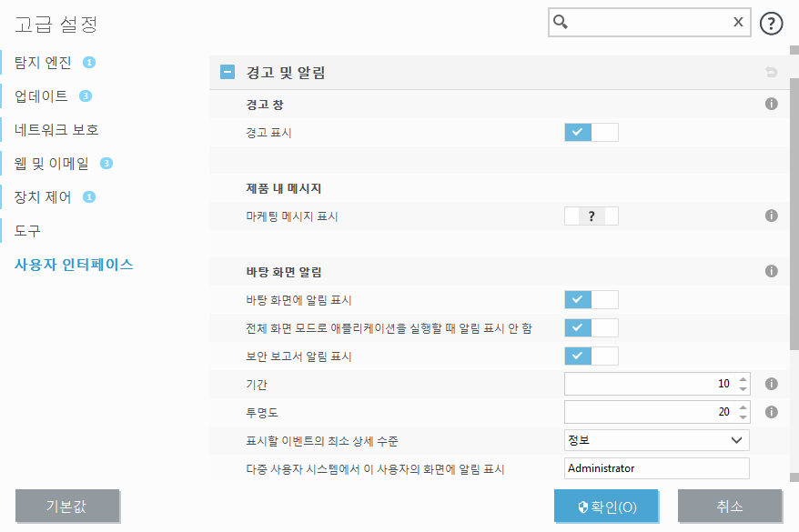Collapse the 경고 및 알림 section

click(x=226, y=71)
